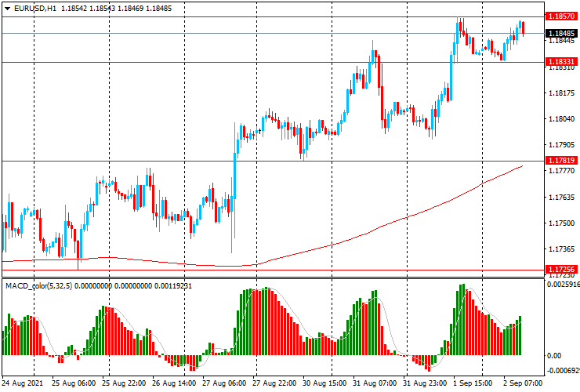Click the 1.18175 price scale value
Screen dimensions: 580x392
click(561, 93)
